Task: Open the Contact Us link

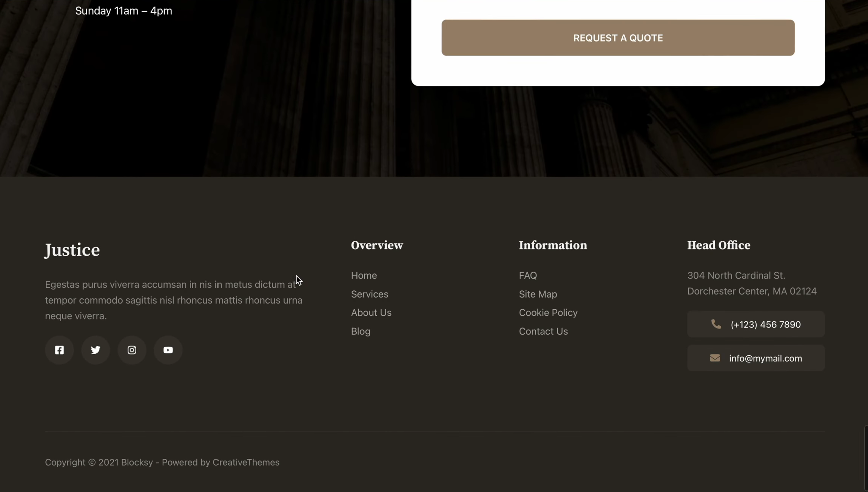Action: (543, 331)
